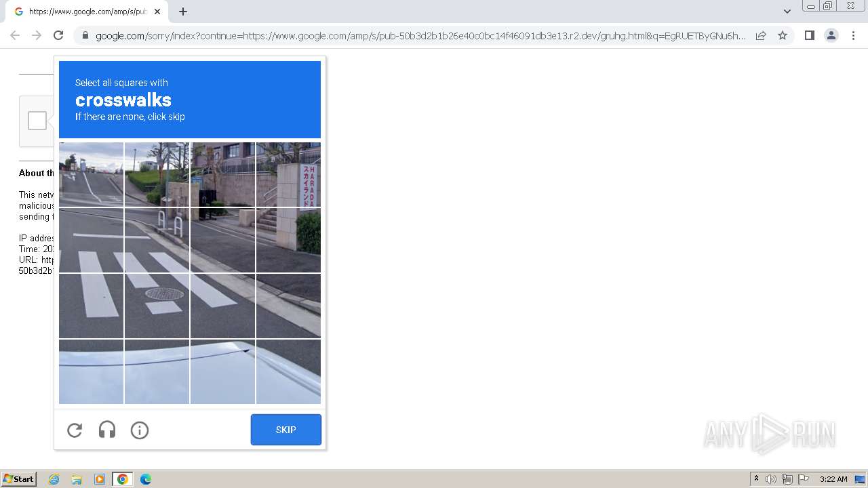Open the Windows Start menu
Viewport: 868px width, 488px height.
(x=19, y=479)
